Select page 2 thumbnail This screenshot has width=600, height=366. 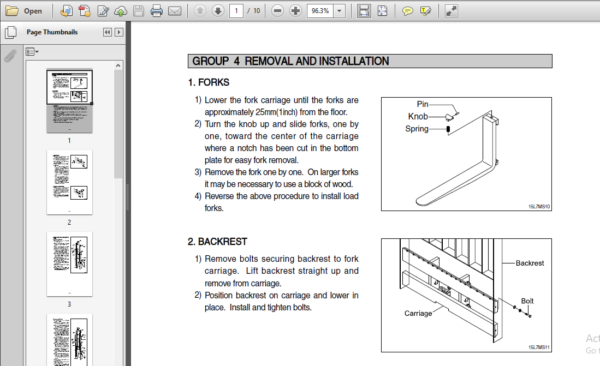click(69, 182)
